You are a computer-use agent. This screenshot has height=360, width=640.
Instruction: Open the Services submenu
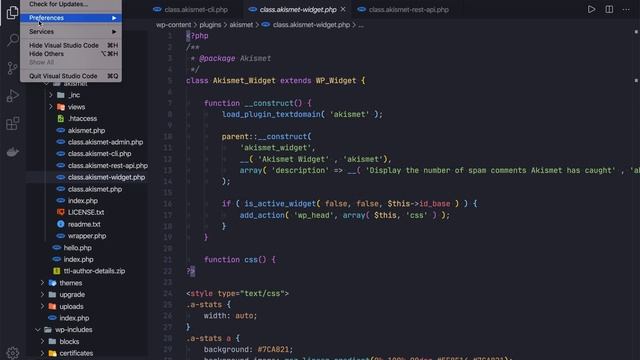pyautogui.click(x=71, y=31)
